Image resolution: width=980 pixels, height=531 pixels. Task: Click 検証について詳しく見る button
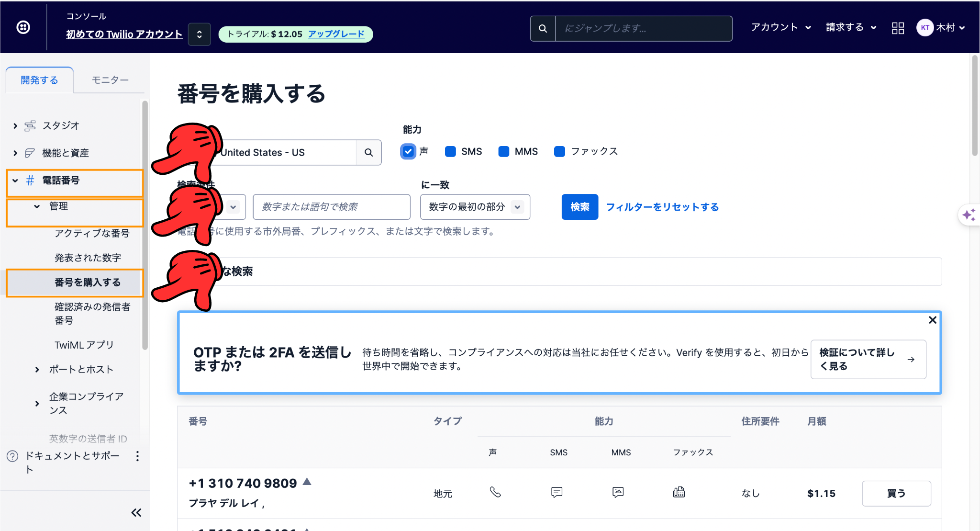(869, 360)
